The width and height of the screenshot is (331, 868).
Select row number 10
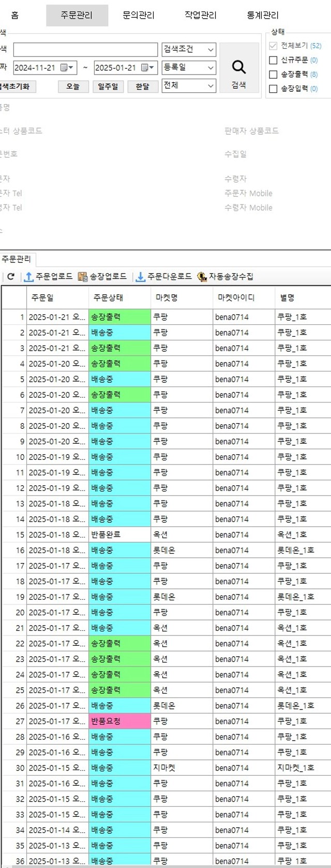point(14,457)
